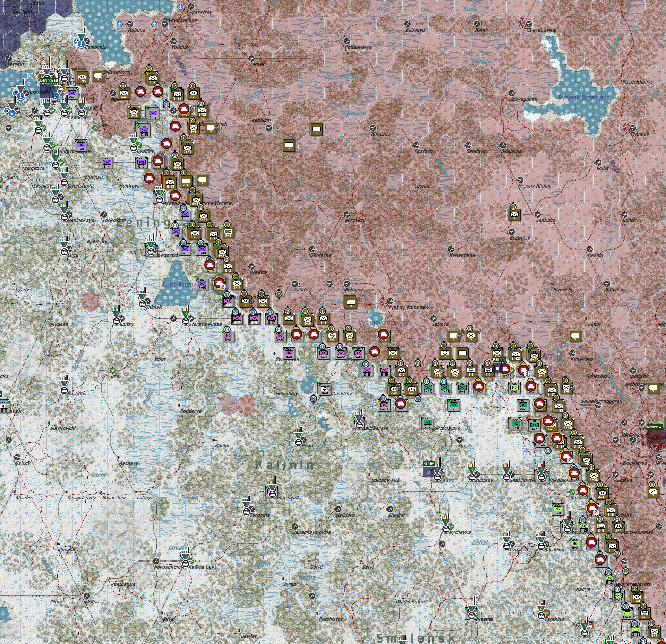Select the Soviet 7=37 infantry stack

pyautogui.click(x=187, y=148)
